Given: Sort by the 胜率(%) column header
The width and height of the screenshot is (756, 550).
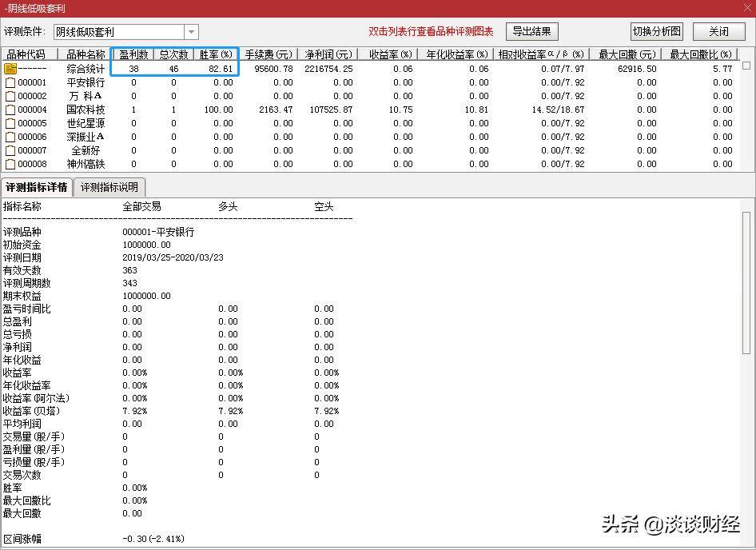Looking at the screenshot, I should [216, 54].
